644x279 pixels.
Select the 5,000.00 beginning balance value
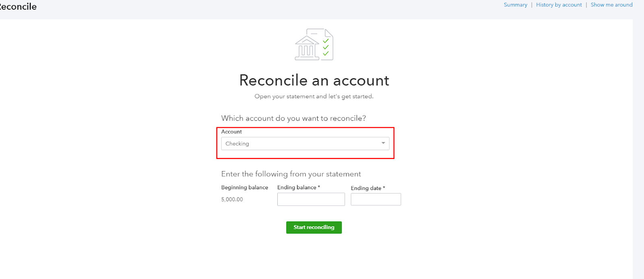click(232, 199)
